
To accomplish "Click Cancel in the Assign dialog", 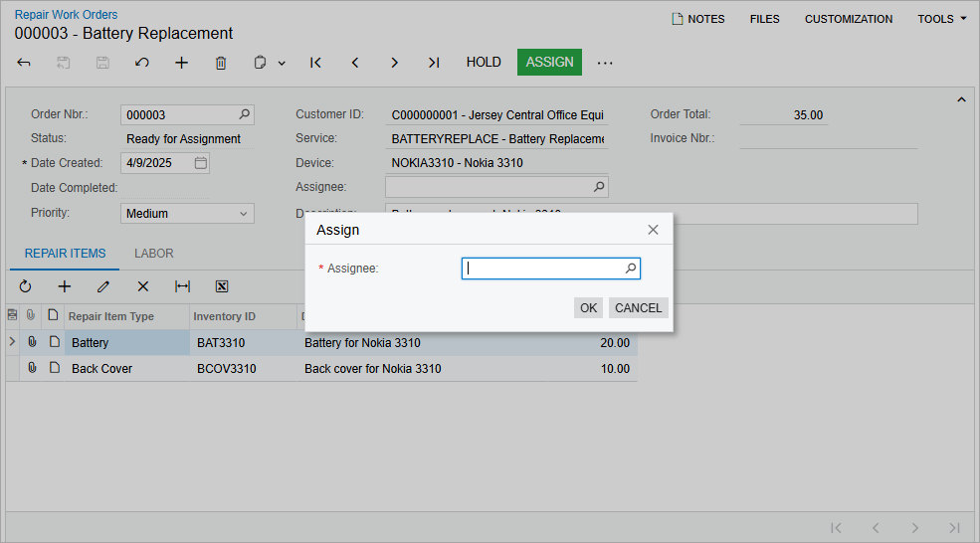I will tap(638, 308).
